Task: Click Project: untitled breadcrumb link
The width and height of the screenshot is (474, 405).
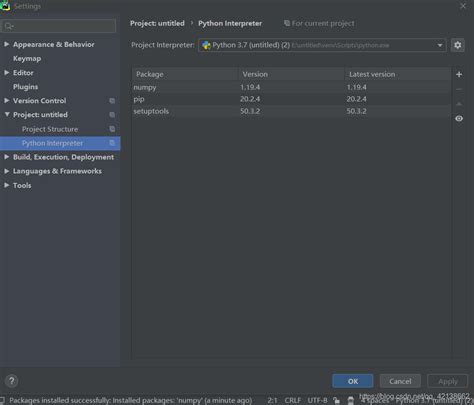Action: (x=157, y=24)
